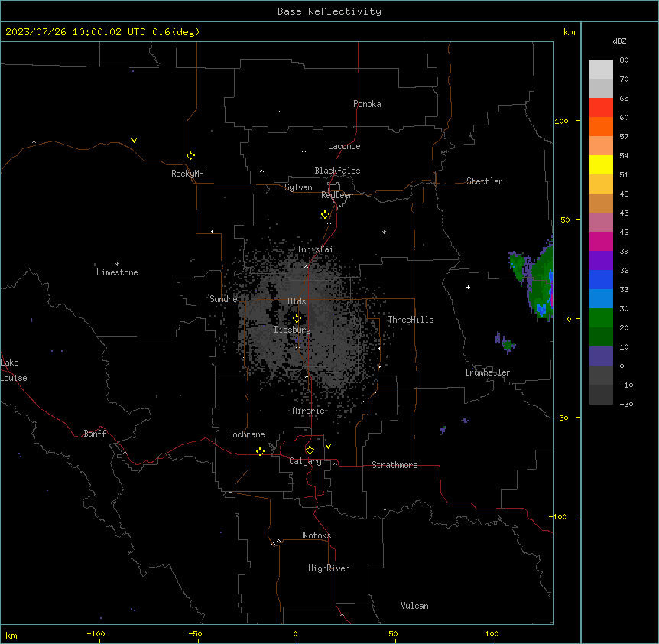Select the Strathmore label

394,465
